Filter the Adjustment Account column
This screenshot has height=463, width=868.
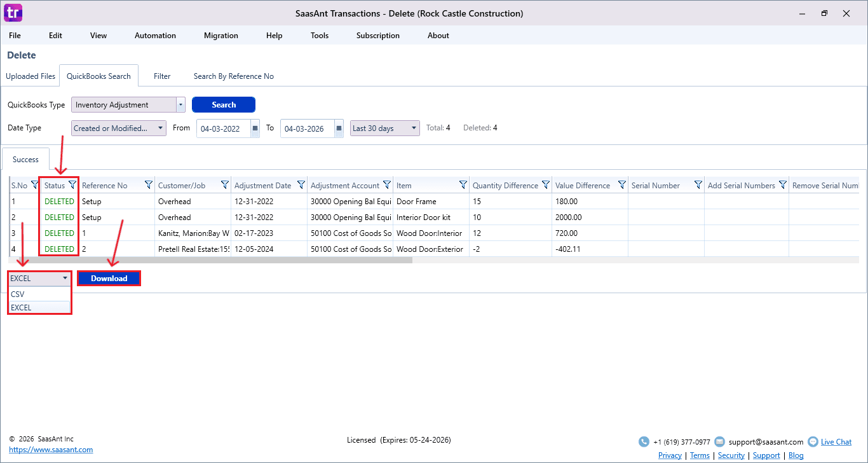(x=387, y=185)
